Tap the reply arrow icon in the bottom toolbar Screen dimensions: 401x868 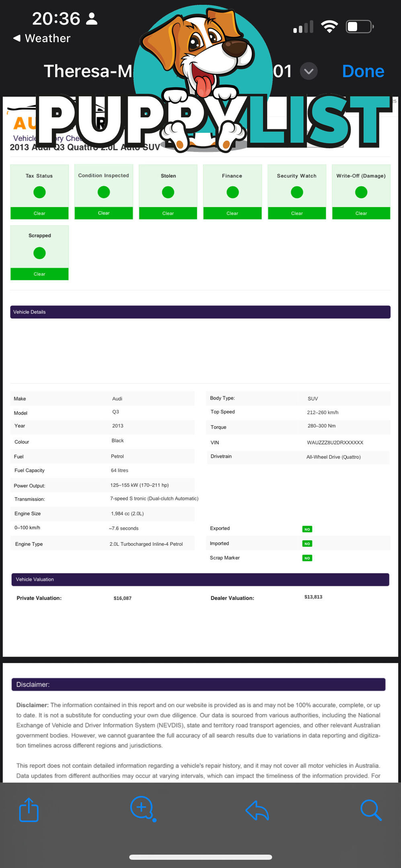click(x=257, y=810)
